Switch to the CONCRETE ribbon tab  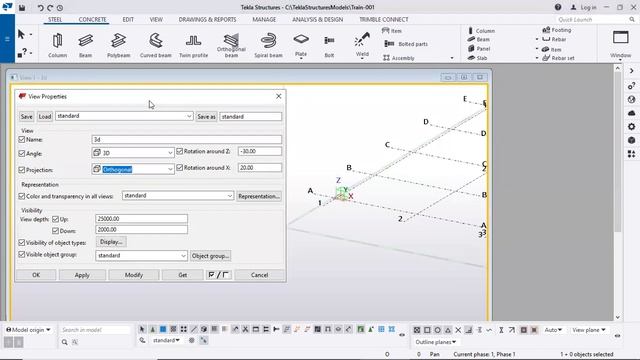(x=92, y=20)
